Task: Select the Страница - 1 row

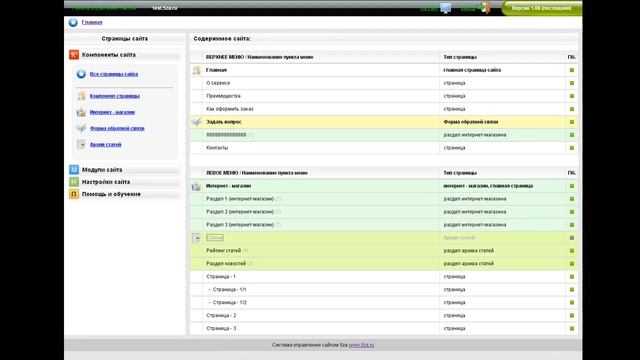Action: [x=384, y=277]
